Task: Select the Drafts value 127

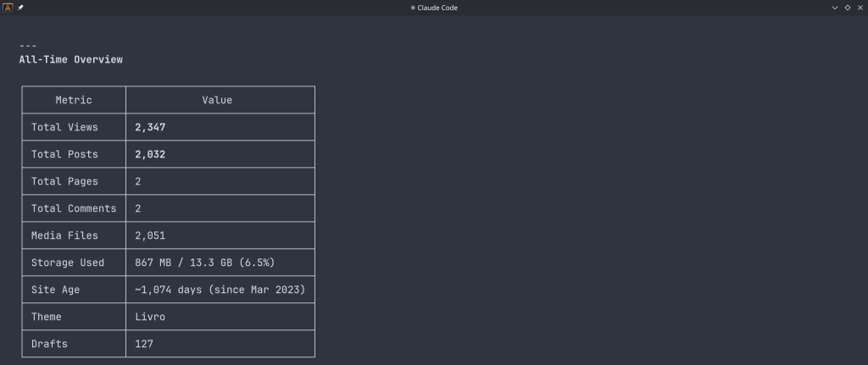Action: [x=144, y=344]
